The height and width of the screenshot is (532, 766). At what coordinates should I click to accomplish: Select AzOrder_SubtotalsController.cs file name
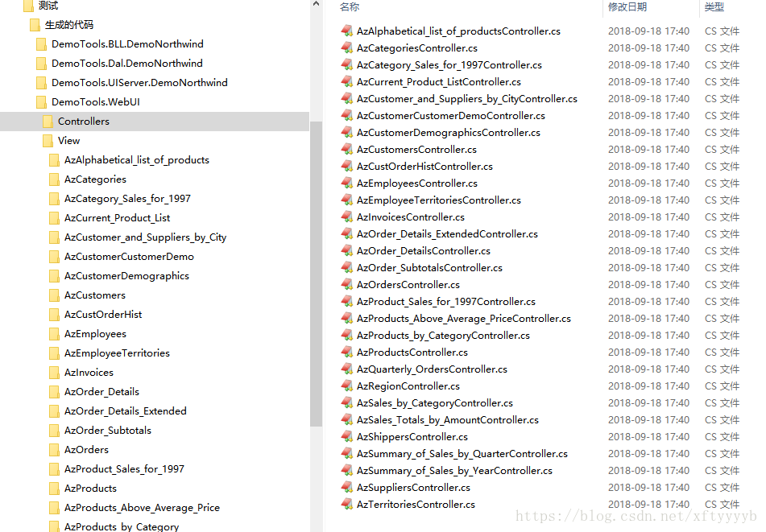point(429,268)
